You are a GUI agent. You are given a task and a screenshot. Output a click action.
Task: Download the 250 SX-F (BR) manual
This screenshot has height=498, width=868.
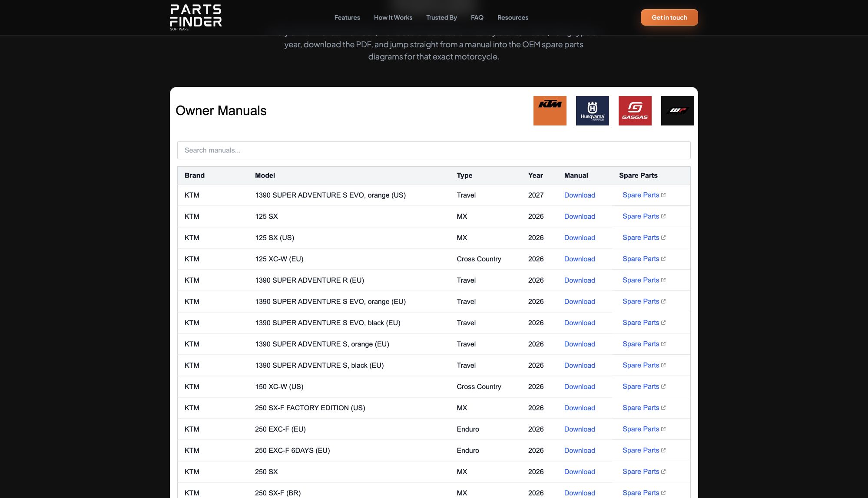(x=580, y=493)
